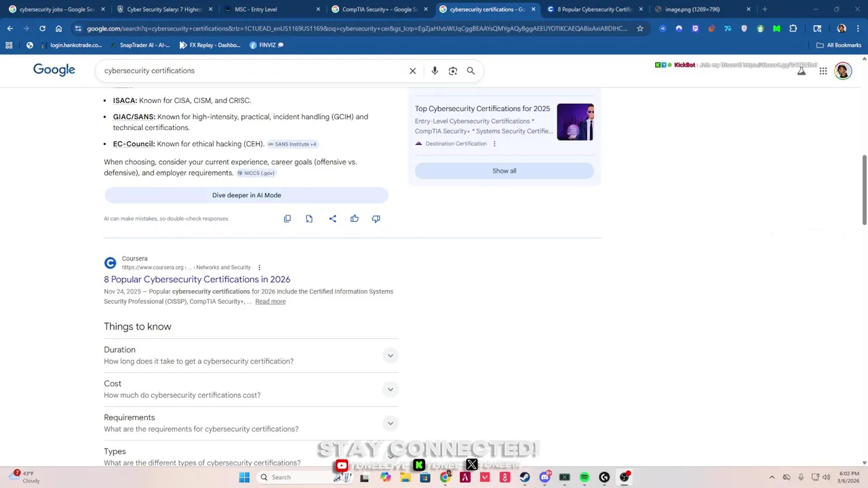
Task: Copy the AI overview response
Action: [x=288, y=218]
